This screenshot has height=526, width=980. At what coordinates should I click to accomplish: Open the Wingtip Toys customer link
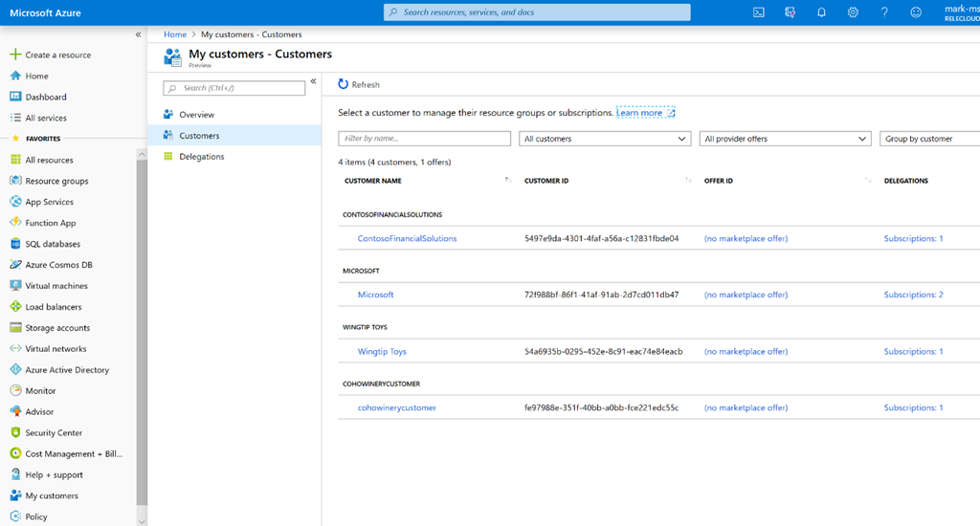click(x=382, y=352)
